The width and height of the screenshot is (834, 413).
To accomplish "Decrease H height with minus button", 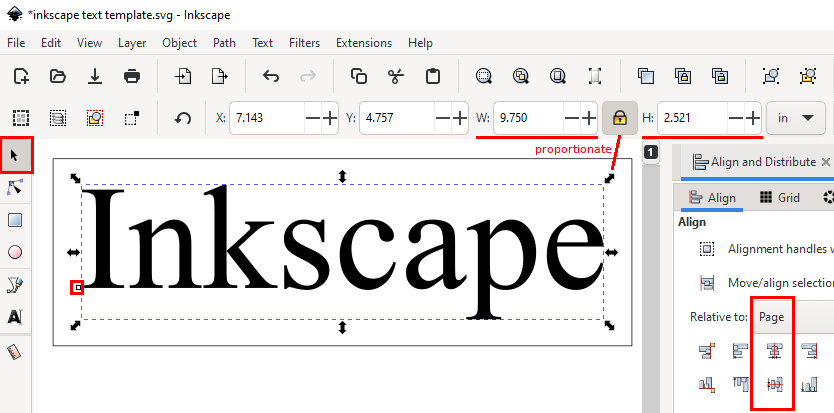I will 736,118.
